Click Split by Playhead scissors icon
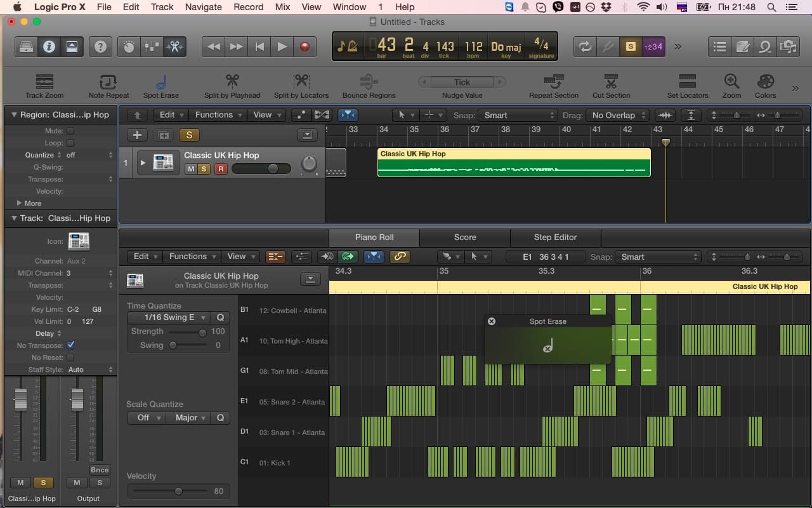 coord(232,82)
